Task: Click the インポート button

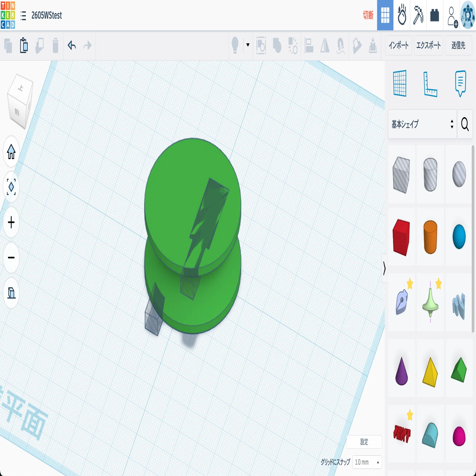Action: tap(398, 45)
